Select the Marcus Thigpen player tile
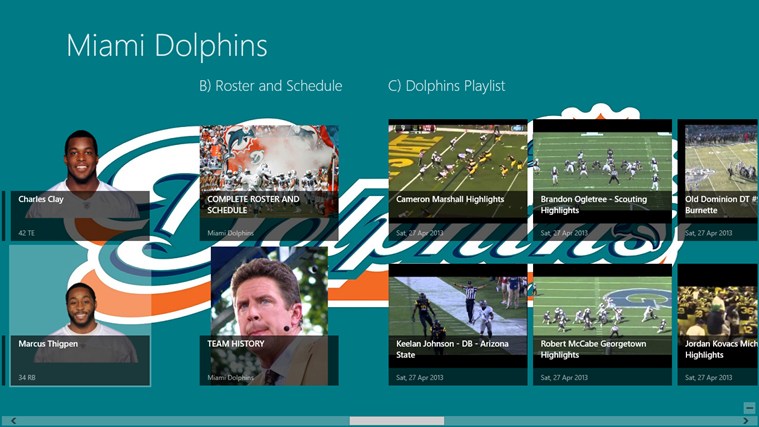759x427 pixels. tap(79, 315)
